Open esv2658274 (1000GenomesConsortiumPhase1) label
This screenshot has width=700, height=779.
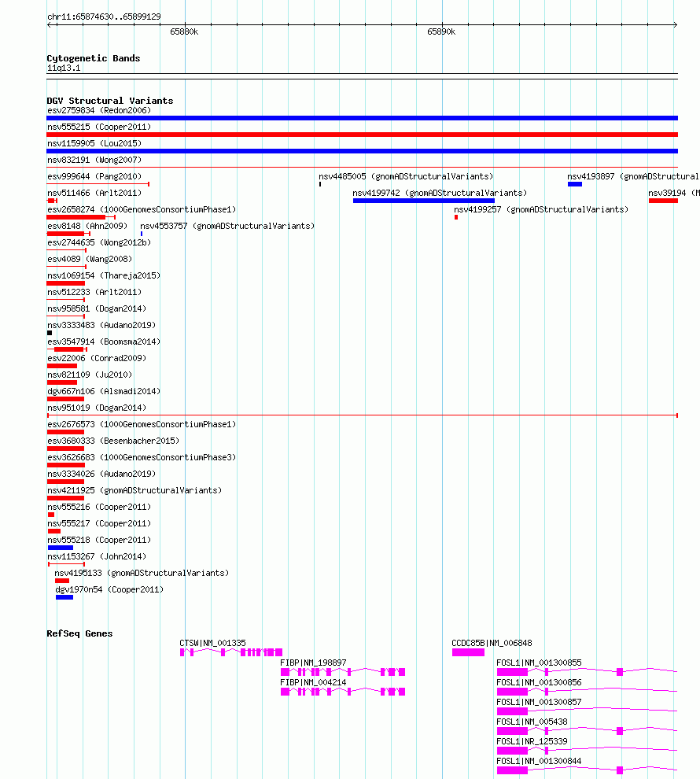pos(142,209)
